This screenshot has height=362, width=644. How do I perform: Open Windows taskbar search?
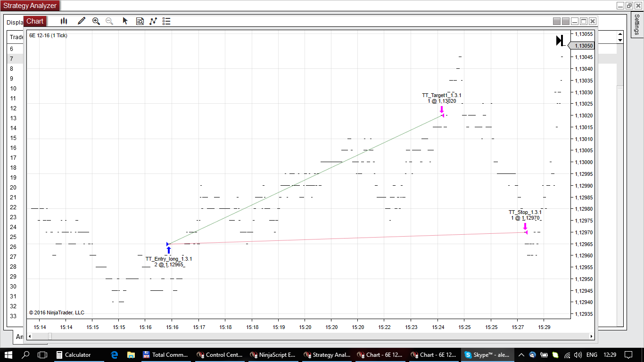click(x=26, y=355)
